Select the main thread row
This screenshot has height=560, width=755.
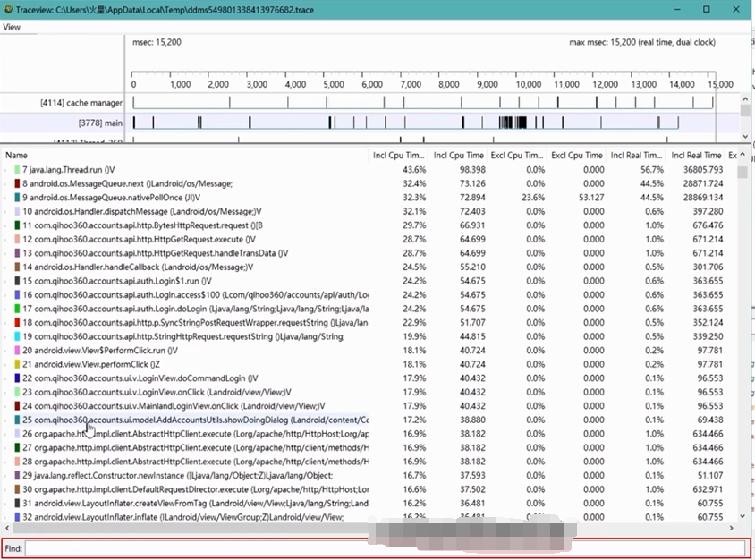pyautogui.click(x=100, y=123)
